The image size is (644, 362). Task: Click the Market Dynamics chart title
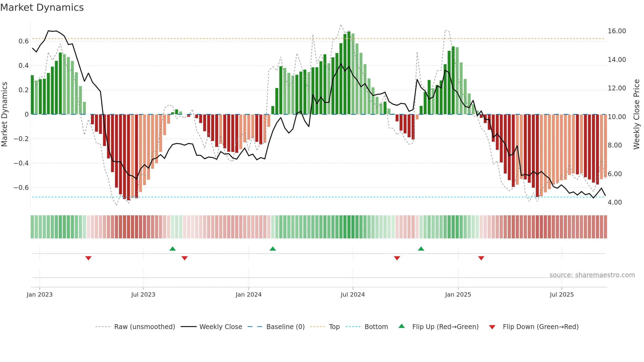coord(42,8)
